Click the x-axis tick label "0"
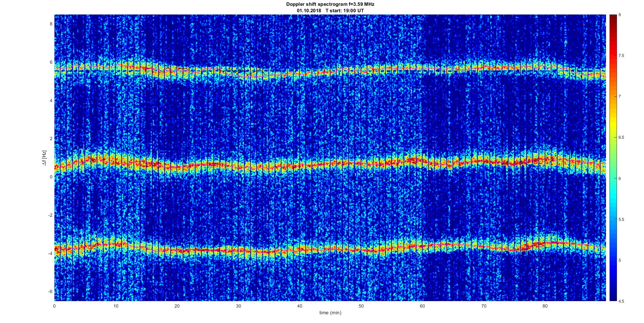The image size is (644, 323). pos(54,306)
